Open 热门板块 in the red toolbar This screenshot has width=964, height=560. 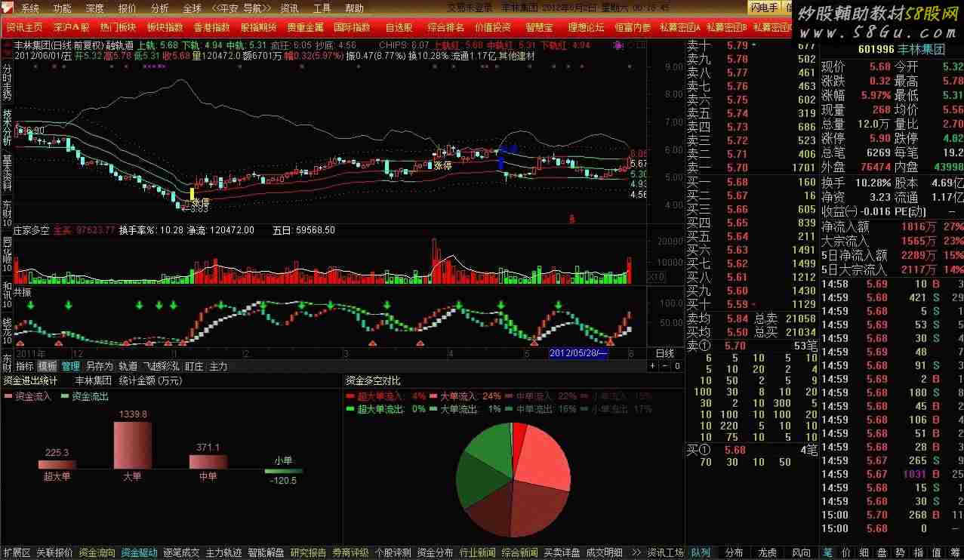point(119,27)
